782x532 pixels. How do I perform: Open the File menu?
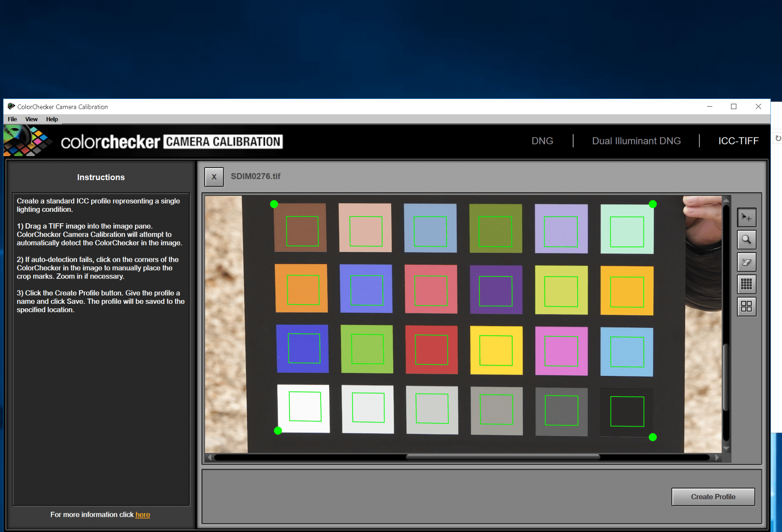click(12, 119)
